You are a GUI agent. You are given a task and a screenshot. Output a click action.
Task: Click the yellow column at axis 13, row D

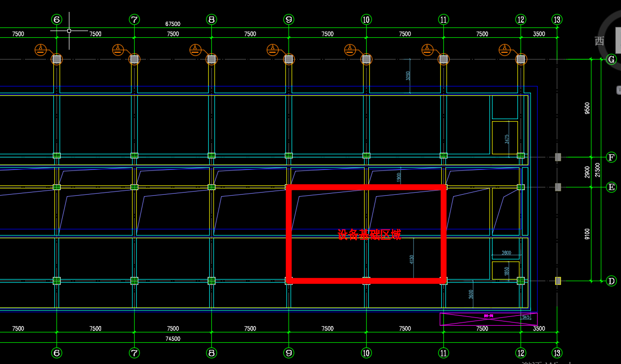[558, 281]
